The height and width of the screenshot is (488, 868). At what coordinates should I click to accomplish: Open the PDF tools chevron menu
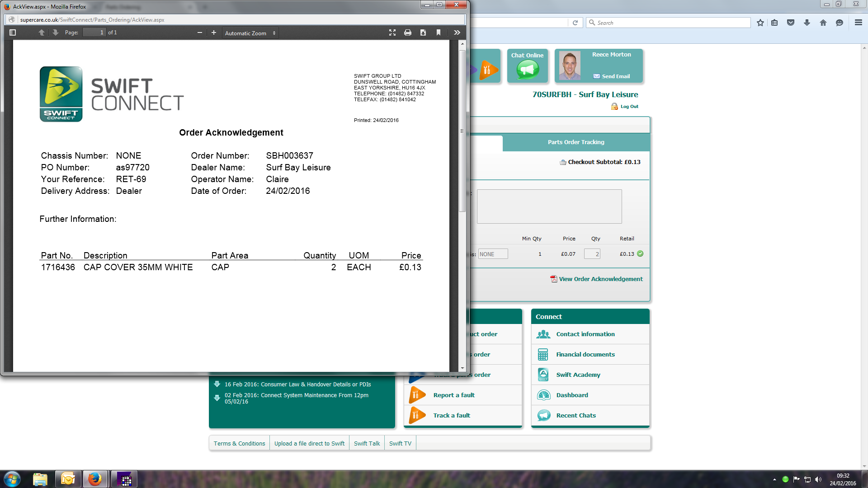tap(457, 33)
